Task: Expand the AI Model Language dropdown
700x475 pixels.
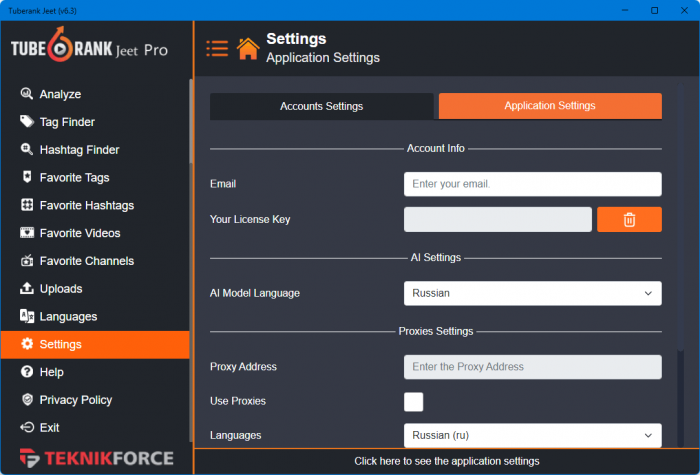Action: (532, 294)
